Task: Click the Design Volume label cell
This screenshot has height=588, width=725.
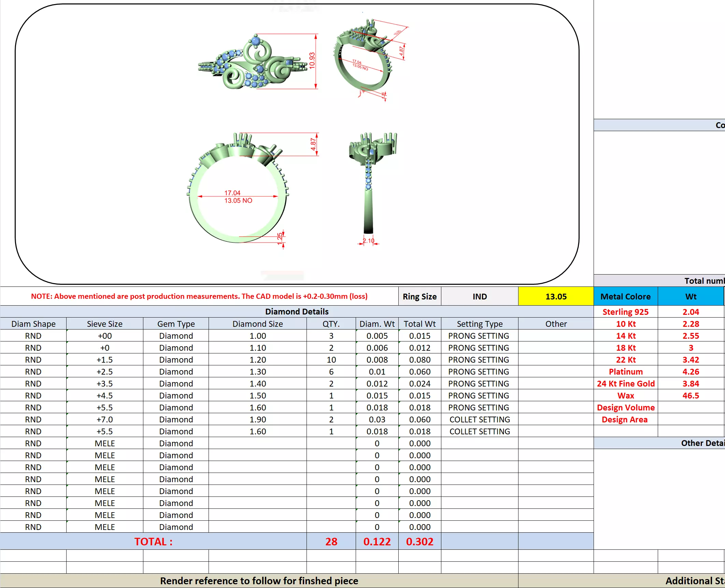Action: [x=625, y=407]
